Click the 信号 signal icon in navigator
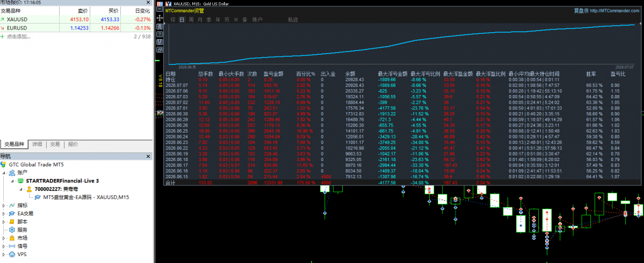This screenshot has height=263, width=644. pos(12,246)
